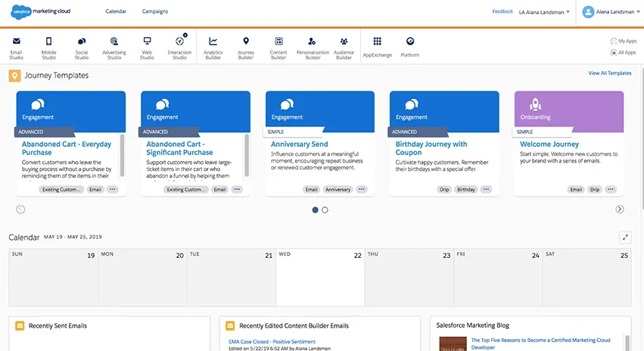Click blog article thumbnail image

pyautogui.click(x=453, y=344)
